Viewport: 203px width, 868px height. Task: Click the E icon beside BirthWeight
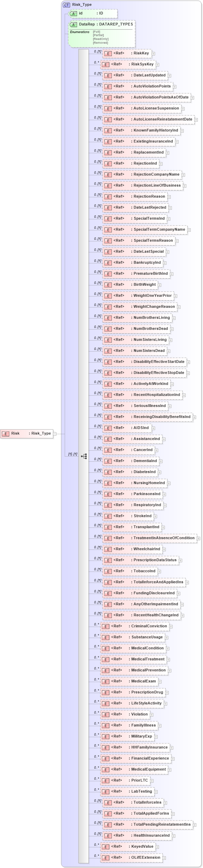point(108,285)
